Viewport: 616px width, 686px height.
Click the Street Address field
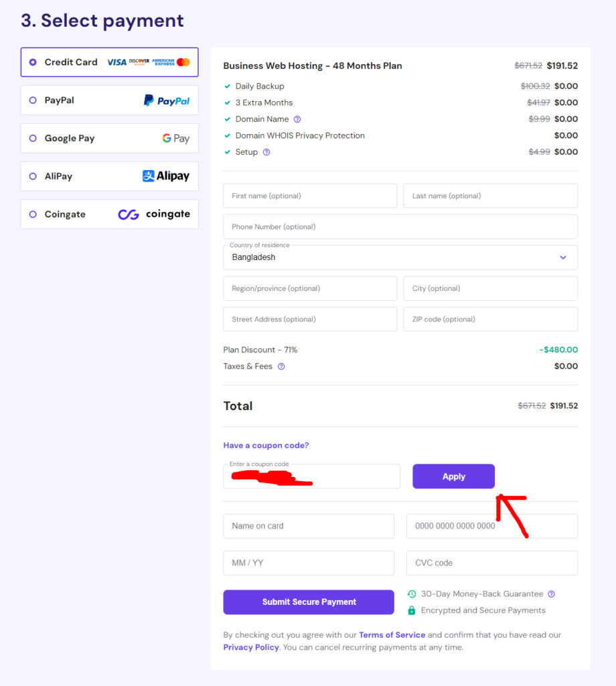pos(310,320)
